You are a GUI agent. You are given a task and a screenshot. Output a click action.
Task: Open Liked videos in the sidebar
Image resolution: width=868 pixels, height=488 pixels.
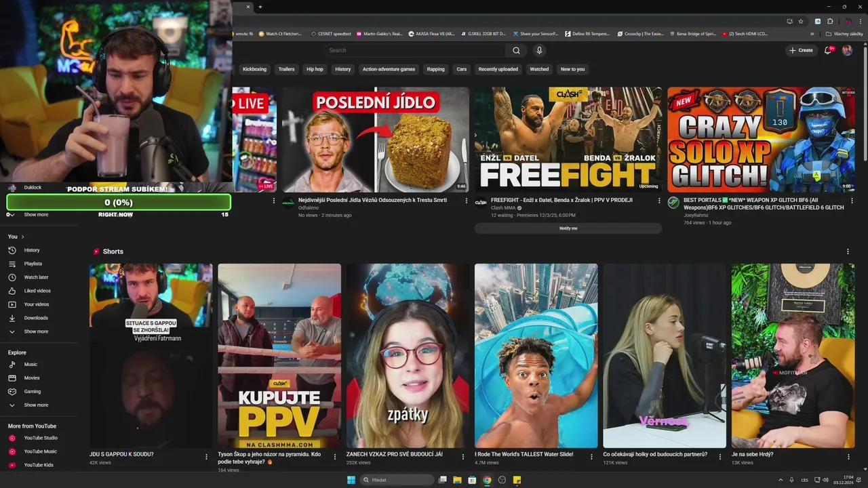coord(37,291)
